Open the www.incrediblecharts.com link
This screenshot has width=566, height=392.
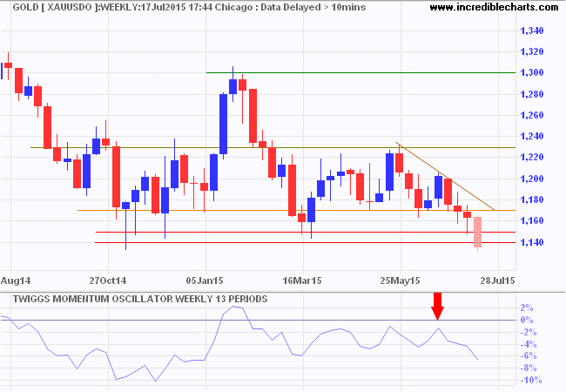click(494, 7)
